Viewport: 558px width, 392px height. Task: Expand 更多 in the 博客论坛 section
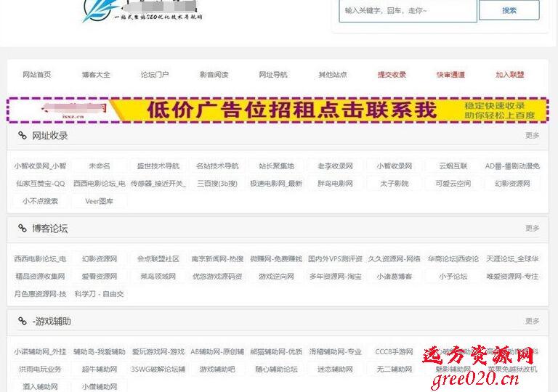(533, 229)
